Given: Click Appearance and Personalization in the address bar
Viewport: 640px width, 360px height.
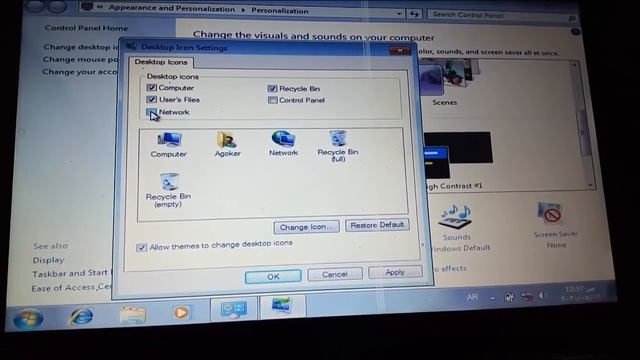Looking at the screenshot, I should 171,8.
